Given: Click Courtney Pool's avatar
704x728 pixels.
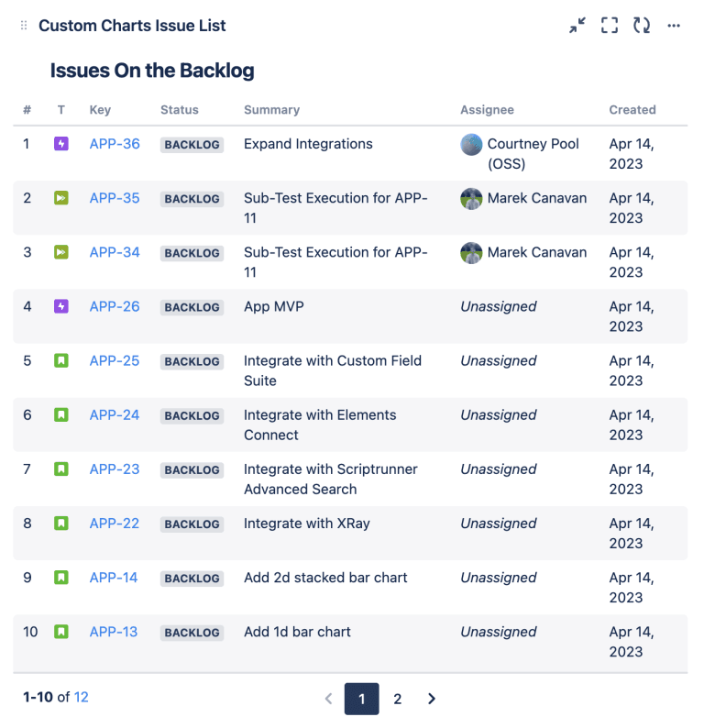Looking at the screenshot, I should pos(471,144).
